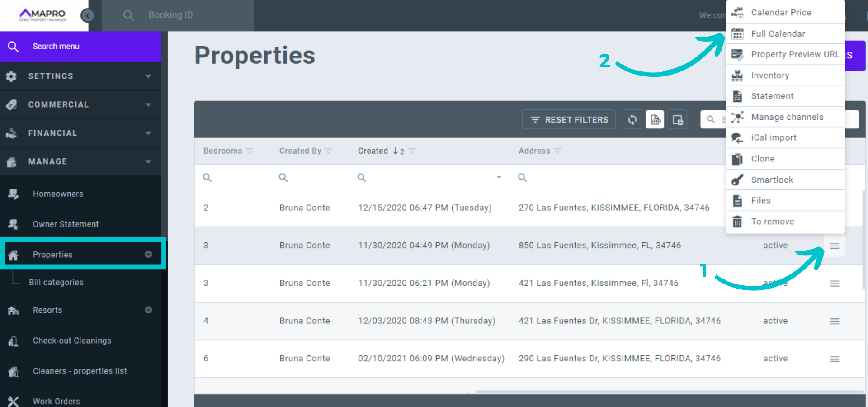Select Full Calendar from context menu
868x407 pixels.
click(778, 34)
